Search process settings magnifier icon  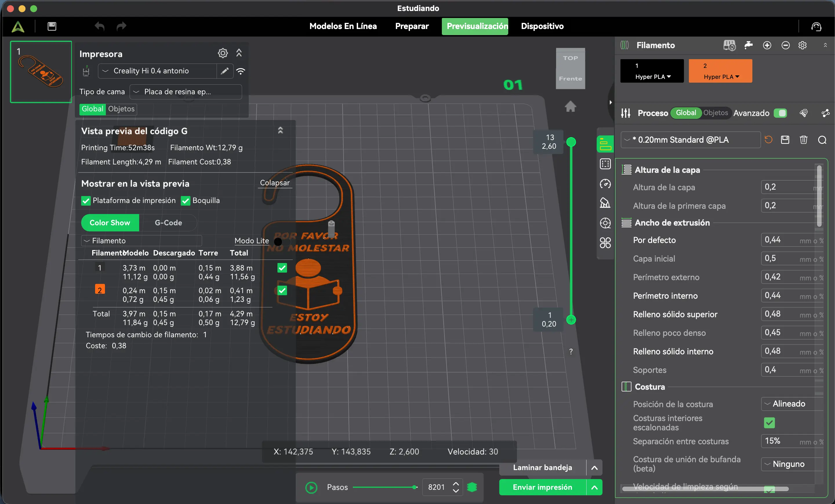coord(822,140)
